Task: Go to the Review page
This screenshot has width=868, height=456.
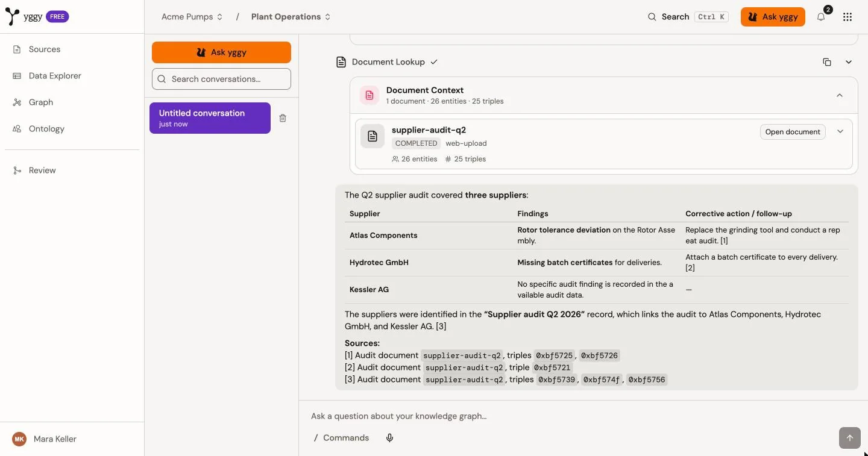Action: (x=72, y=170)
